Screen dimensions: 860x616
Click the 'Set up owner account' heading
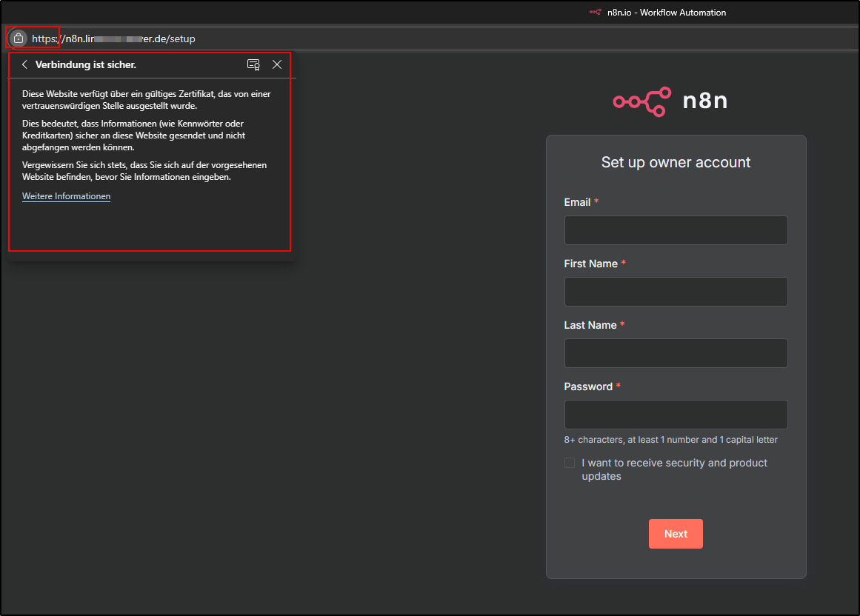point(676,162)
